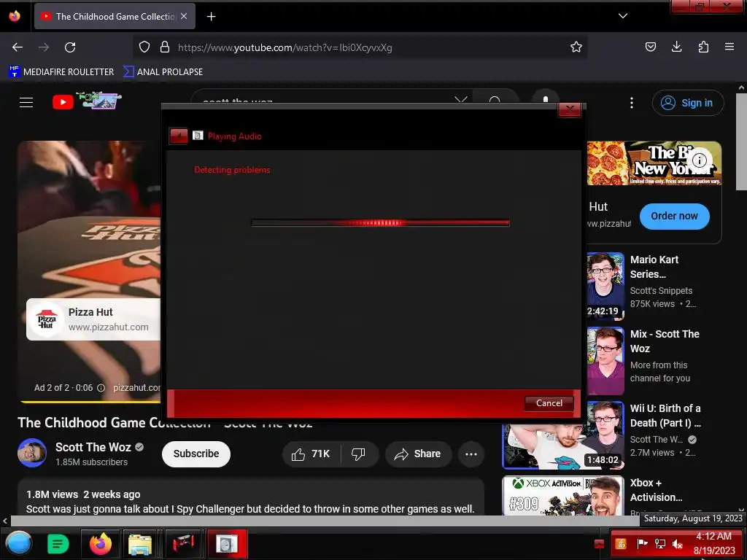Click the Share button
The width and height of the screenshot is (747, 560).
417,454
